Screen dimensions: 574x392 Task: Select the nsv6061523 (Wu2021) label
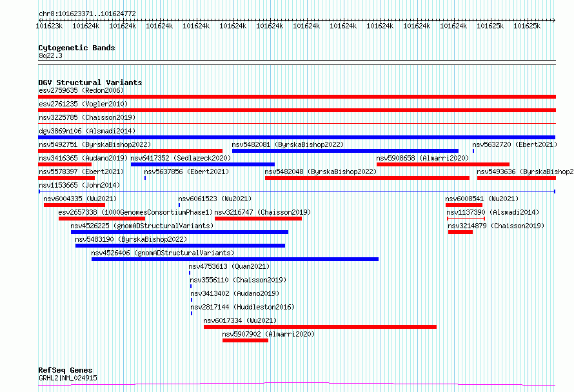[215, 199]
